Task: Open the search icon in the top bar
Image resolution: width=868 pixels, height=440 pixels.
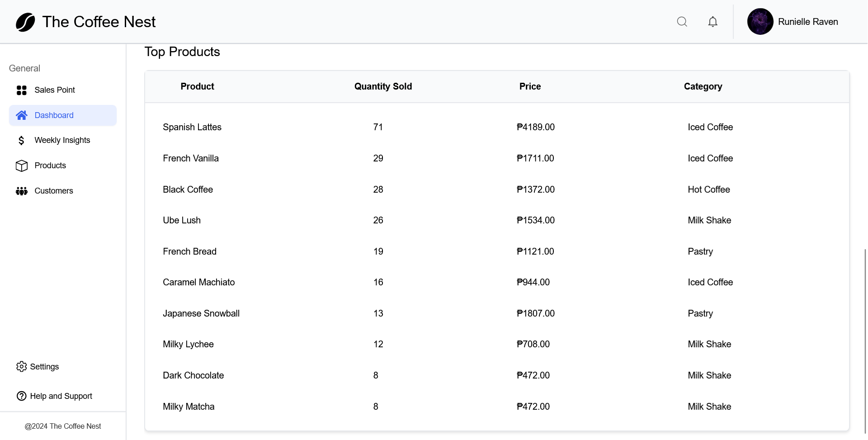Action: pos(682,21)
